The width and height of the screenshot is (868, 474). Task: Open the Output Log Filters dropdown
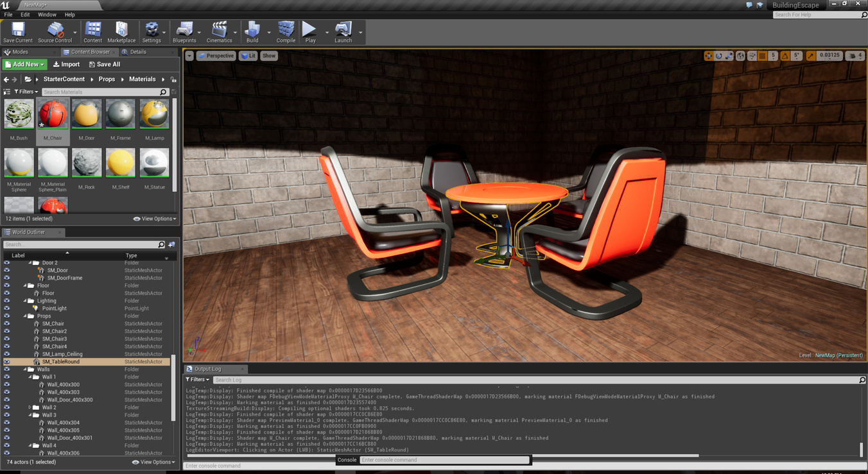pos(197,380)
